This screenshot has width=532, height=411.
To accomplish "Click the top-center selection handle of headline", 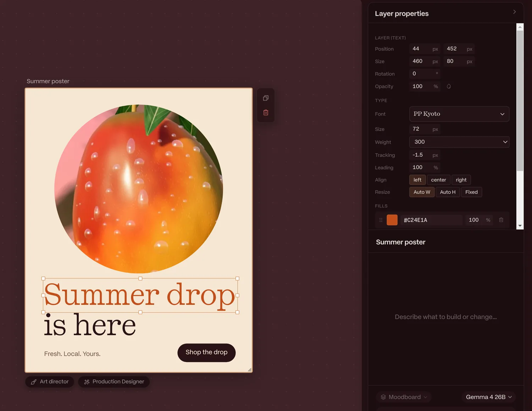I will [140, 279].
